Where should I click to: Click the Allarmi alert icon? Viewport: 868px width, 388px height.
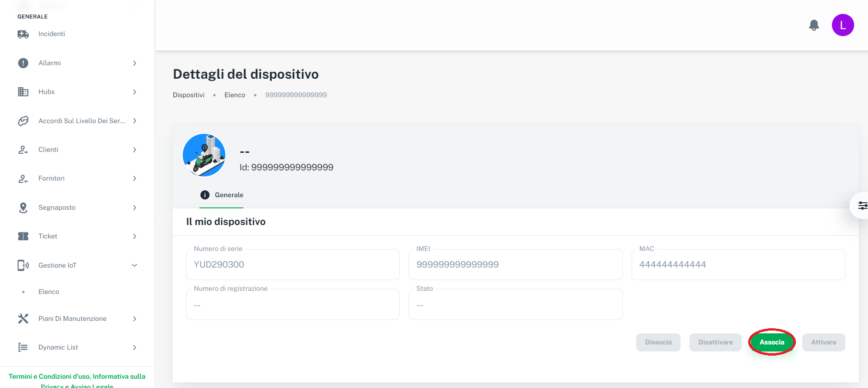pyautogui.click(x=23, y=63)
